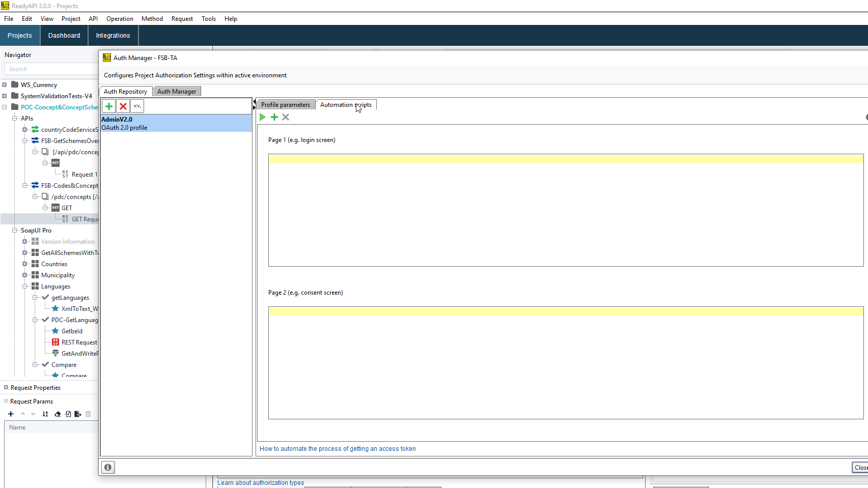This screenshot has width=868, height=488.
Task: Open the Tools menu
Action: point(208,19)
